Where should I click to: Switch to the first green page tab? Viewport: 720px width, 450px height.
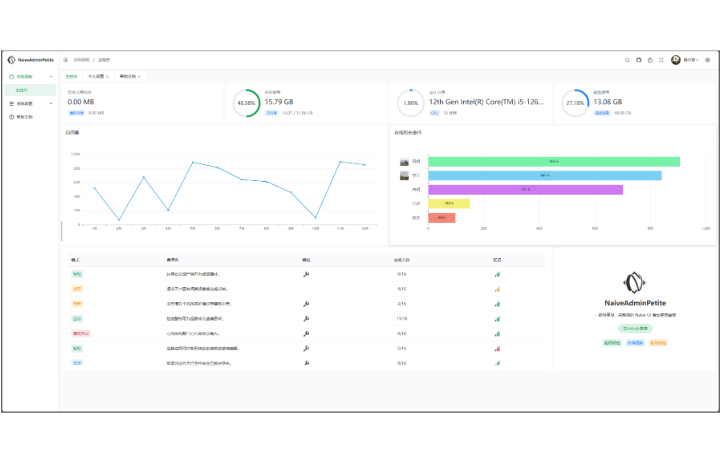coord(71,76)
